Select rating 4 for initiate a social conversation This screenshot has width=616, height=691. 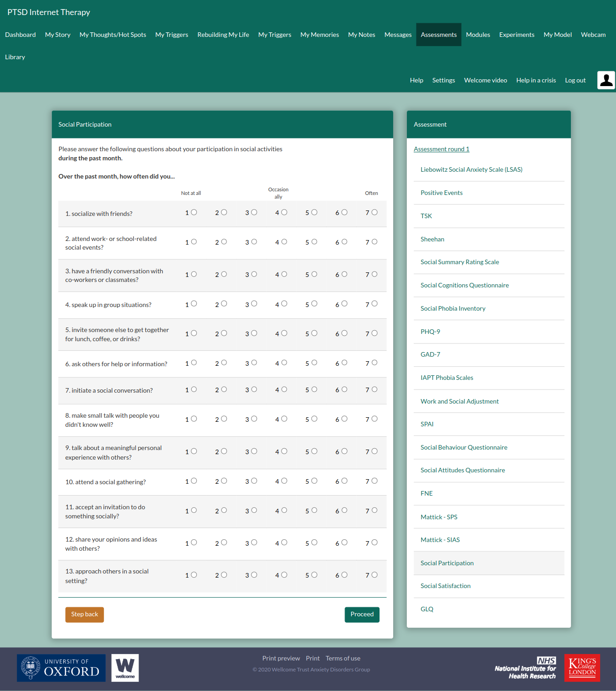click(x=284, y=389)
